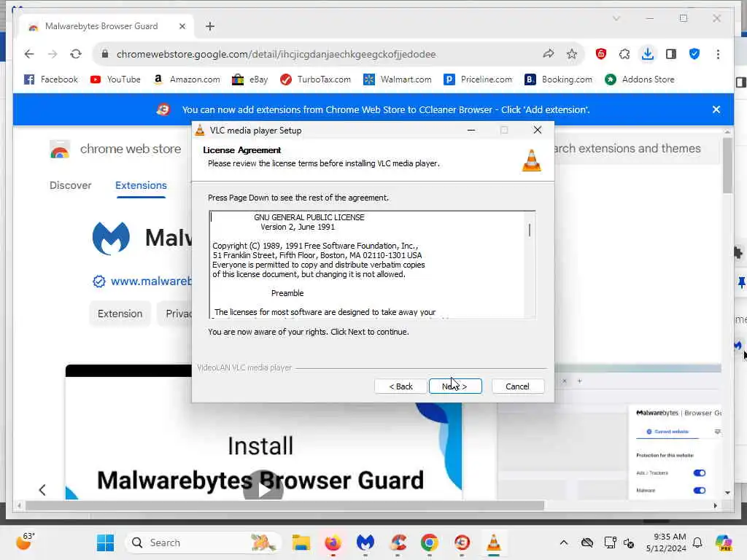Open the Addons Store bookmark
The width and height of the screenshot is (747, 560).
click(640, 79)
